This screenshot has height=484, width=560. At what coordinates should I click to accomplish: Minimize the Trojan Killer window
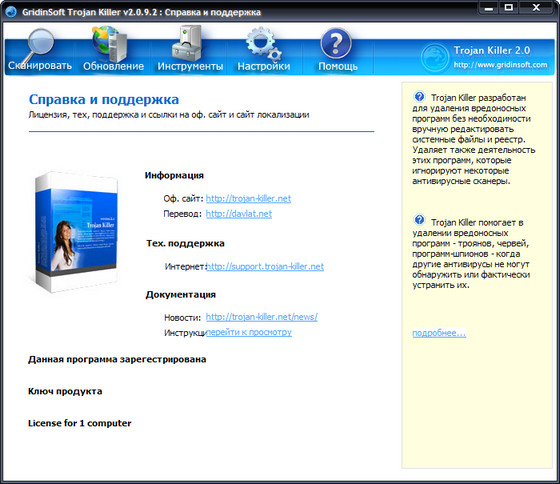(489, 8)
